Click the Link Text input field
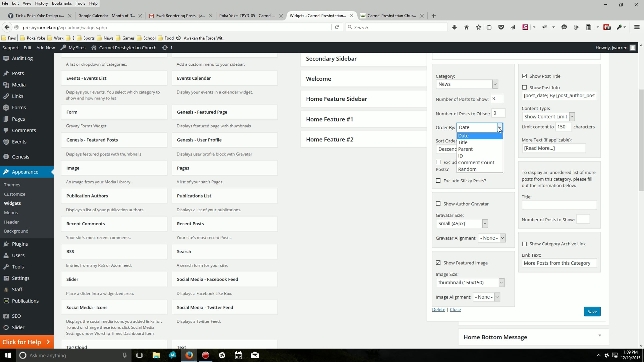Screen dimensions: 644x362 [559, 263]
